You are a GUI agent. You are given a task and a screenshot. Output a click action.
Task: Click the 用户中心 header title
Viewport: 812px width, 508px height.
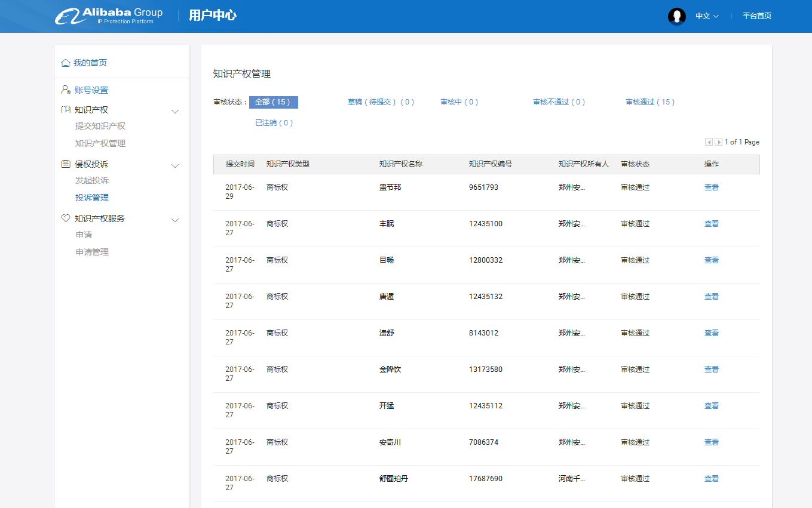tap(213, 16)
